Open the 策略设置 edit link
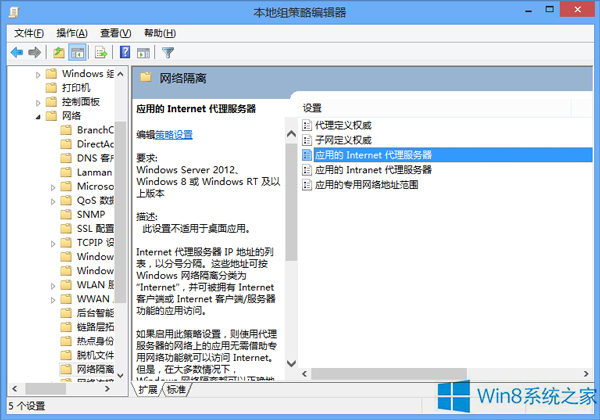The height and width of the screenshot is (420, 600). (x=174, y=135)
